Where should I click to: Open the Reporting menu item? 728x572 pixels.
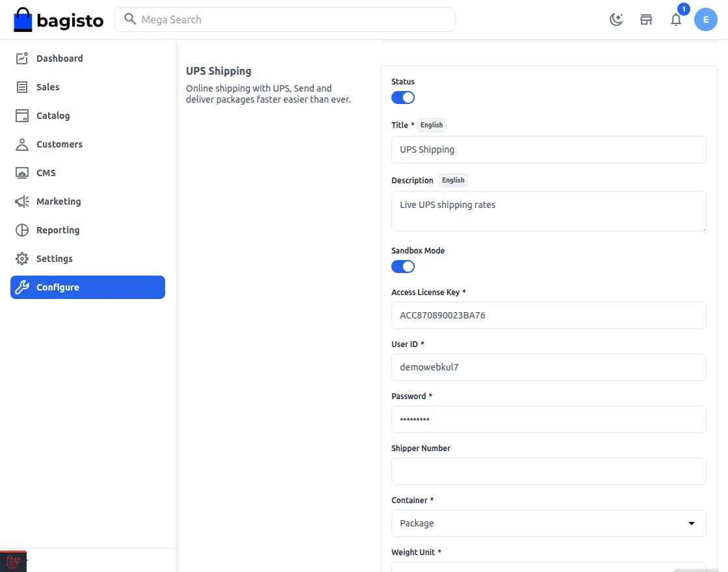[87, 230]
